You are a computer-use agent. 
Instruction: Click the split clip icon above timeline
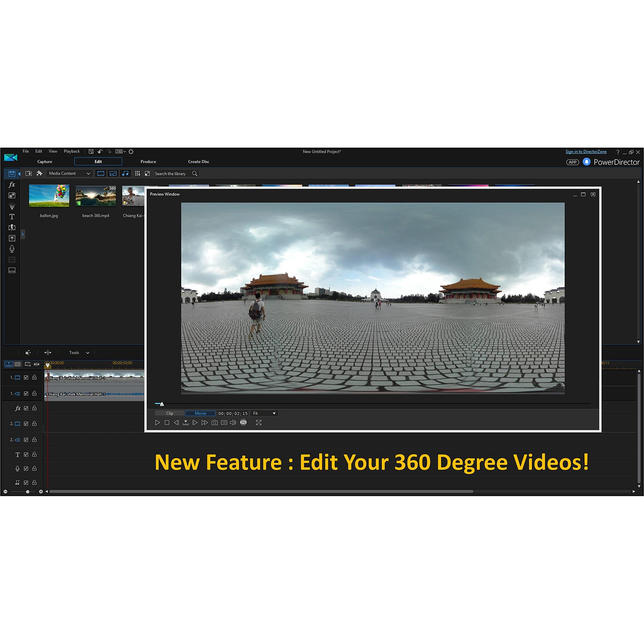point(48,352)
